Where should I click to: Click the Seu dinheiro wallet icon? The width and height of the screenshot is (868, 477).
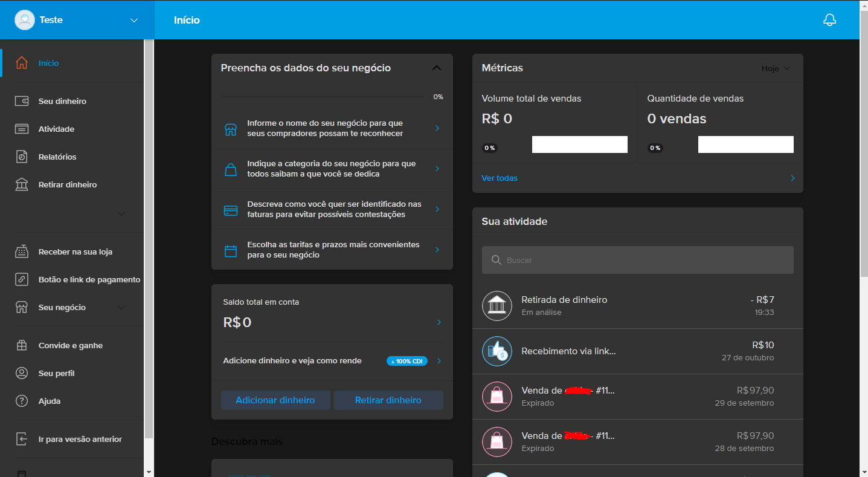[22, 101]
